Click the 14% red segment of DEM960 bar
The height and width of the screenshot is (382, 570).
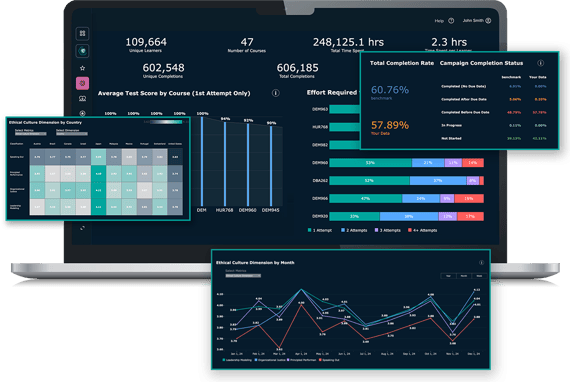click(473, 163)
